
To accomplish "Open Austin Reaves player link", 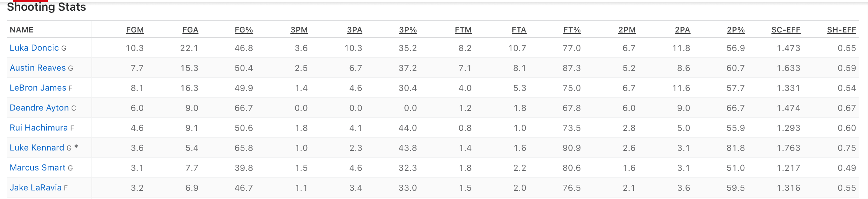I will (x=37, y=68).
